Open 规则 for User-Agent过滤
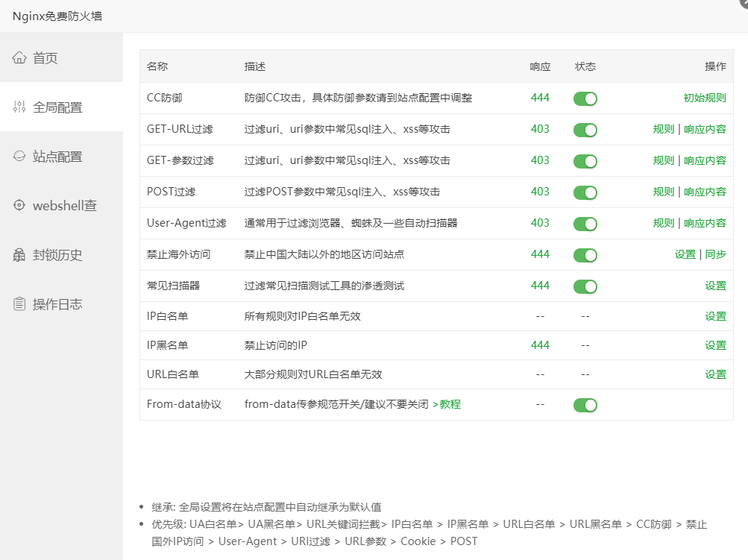Image resolution: width=748 pixels, height=560 pixels. (664, 223)
